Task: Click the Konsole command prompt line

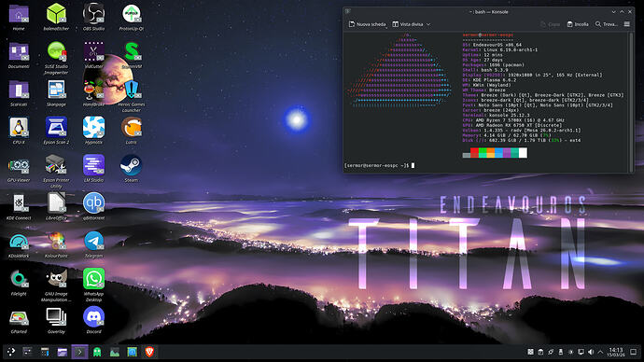Action: [379, 165]
